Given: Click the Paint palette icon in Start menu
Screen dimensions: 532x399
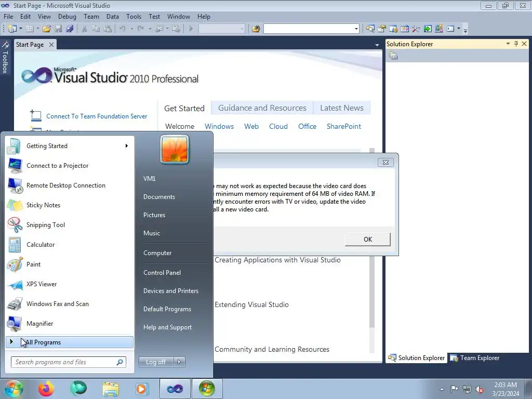Looking at the screenshot, I should point(15,264).
